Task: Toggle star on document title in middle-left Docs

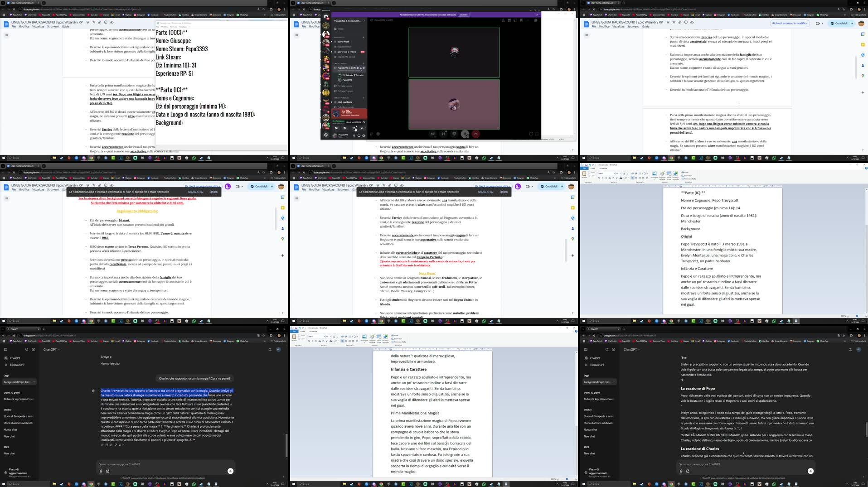Action: pos(94,185)
